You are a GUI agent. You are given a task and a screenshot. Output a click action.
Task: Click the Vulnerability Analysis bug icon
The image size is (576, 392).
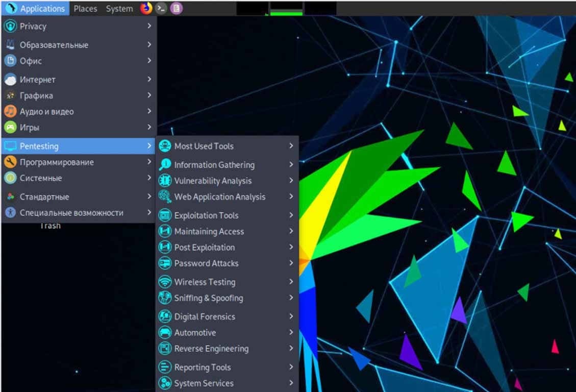coord(165,181)
